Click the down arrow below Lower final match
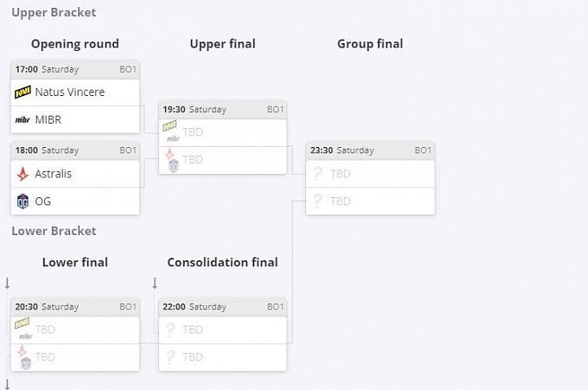Screen dimensions: 588x390 (x=7, y=383)
